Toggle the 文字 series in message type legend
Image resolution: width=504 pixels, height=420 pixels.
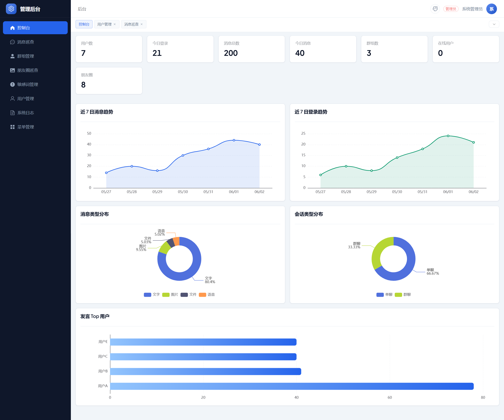(x=152, y=295)
